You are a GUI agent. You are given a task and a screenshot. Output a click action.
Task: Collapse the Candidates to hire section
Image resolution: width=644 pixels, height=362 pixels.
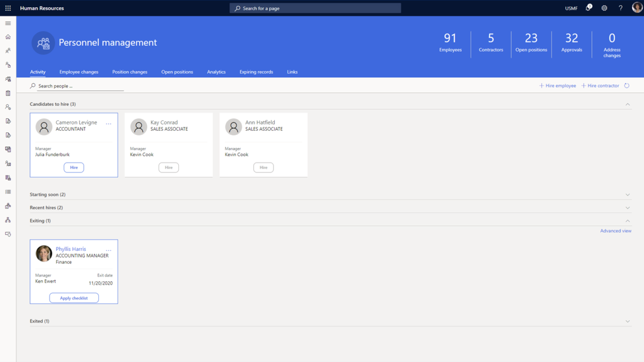[x=627, y=105]
